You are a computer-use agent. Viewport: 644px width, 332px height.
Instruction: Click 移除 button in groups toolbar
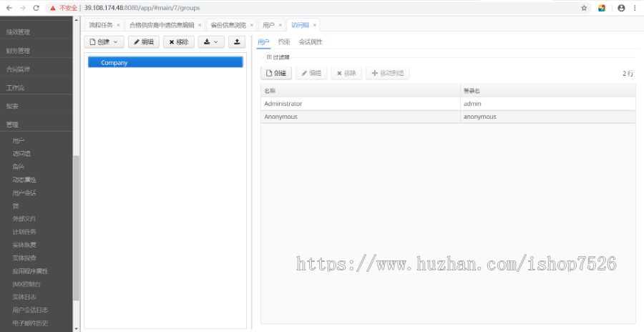click(179, 41)
